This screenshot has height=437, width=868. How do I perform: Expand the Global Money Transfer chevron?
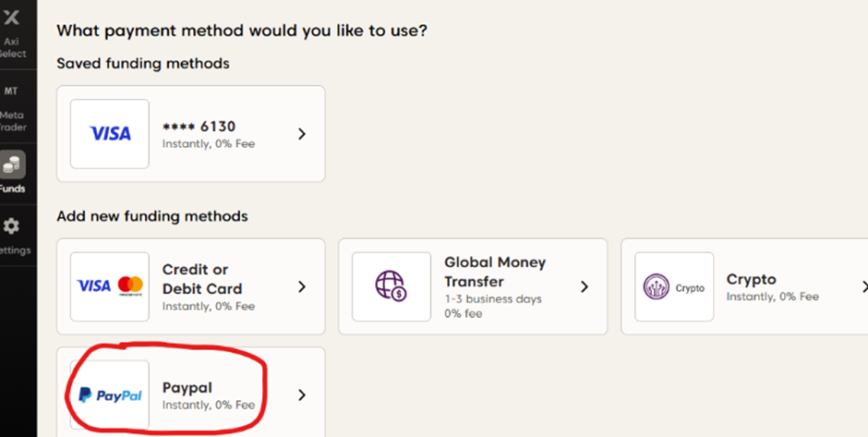click(x=584, y=286)
